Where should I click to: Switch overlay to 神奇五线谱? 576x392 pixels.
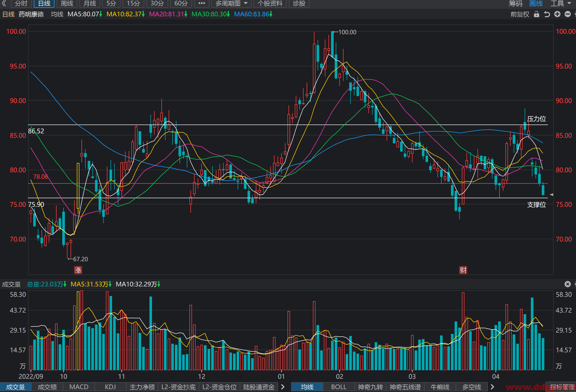[x=405, y=387]
